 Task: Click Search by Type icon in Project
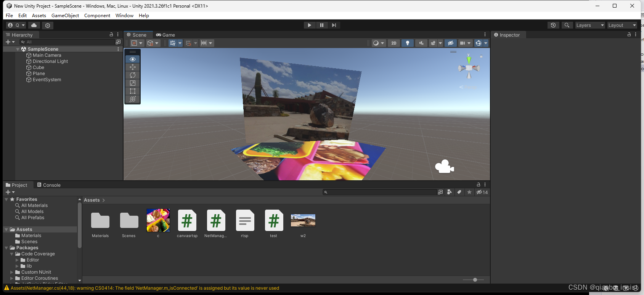click(x=450, y=192)
